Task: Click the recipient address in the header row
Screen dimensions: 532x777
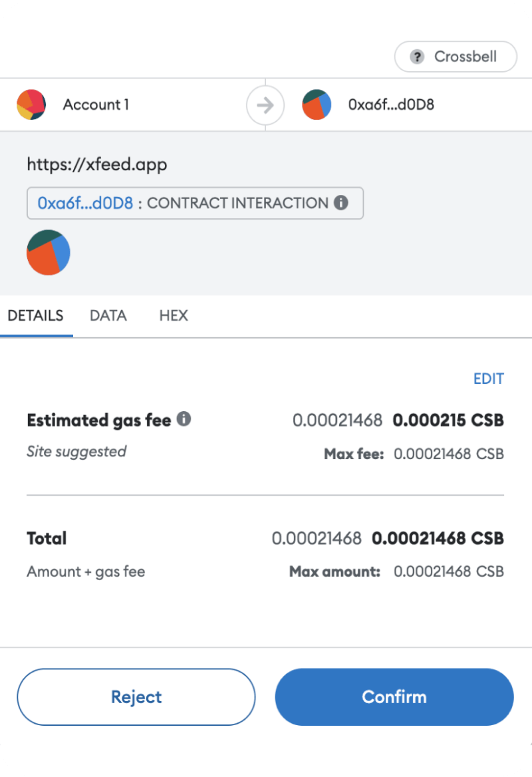Action: click(x=391, y=104)
